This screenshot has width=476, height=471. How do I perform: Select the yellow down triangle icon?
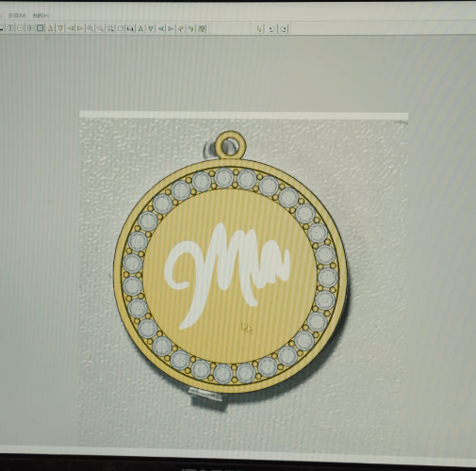(60, 28)
